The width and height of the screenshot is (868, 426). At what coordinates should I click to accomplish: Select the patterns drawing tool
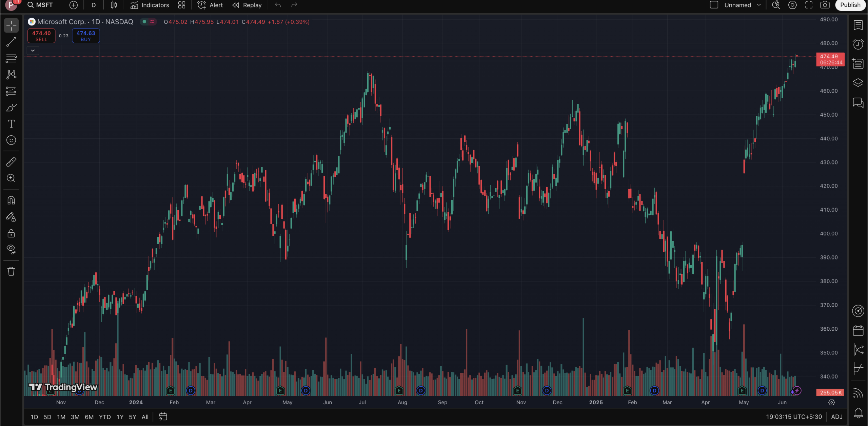pyautogui.click(x=11, y=75)
